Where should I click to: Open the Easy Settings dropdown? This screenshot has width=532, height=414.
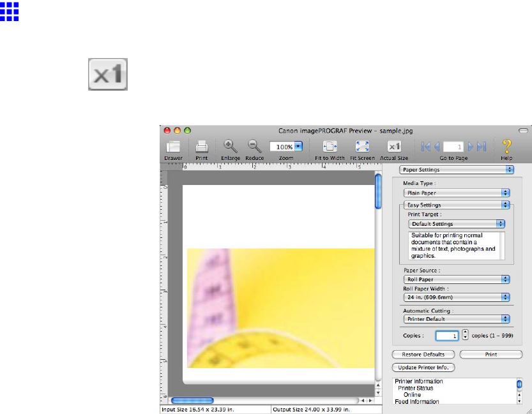457,205
